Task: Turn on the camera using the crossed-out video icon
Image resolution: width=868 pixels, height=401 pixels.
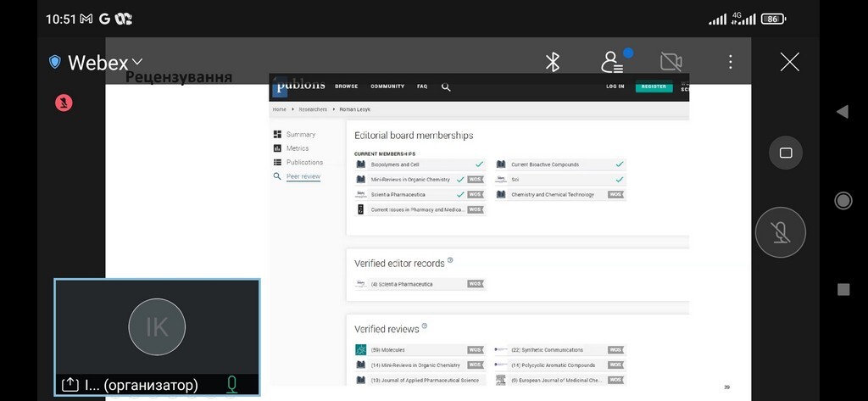Action: [671, 62]
